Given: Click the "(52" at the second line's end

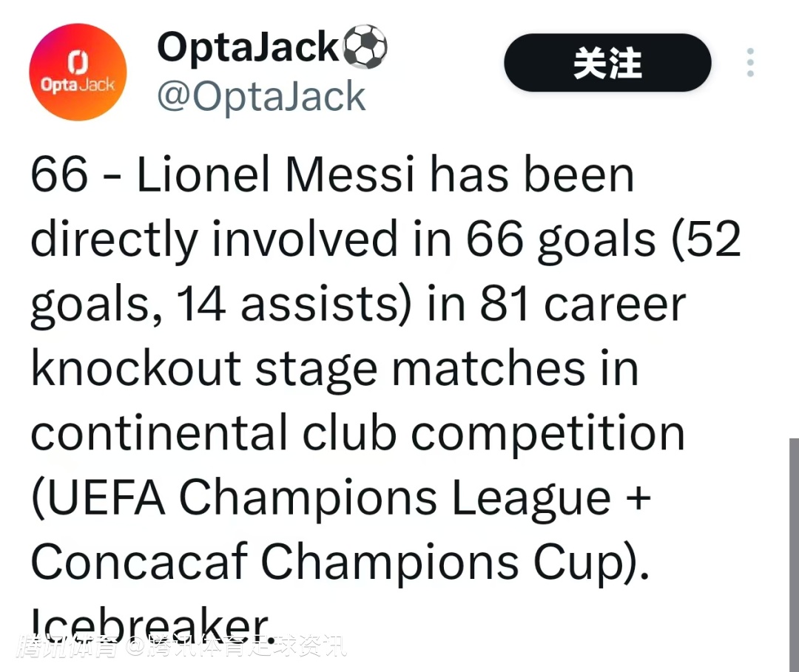Looking at the screenshot, I should [706, 240].
